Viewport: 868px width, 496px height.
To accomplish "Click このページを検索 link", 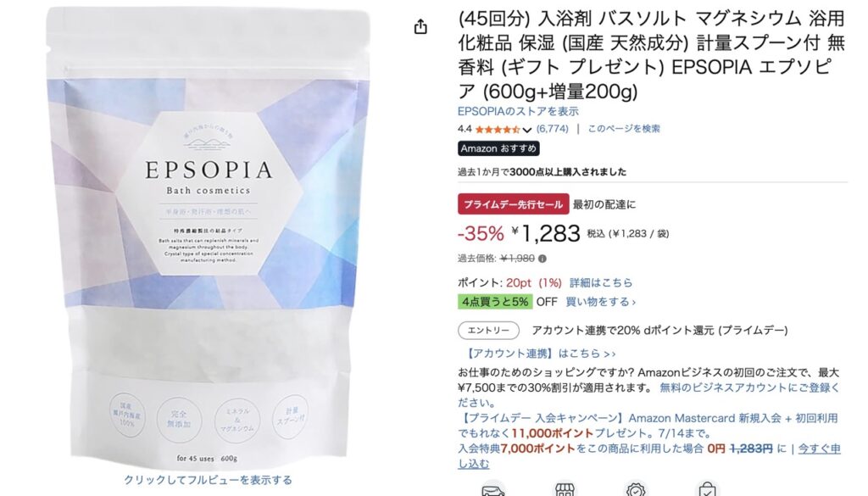I will pos(624,129).
